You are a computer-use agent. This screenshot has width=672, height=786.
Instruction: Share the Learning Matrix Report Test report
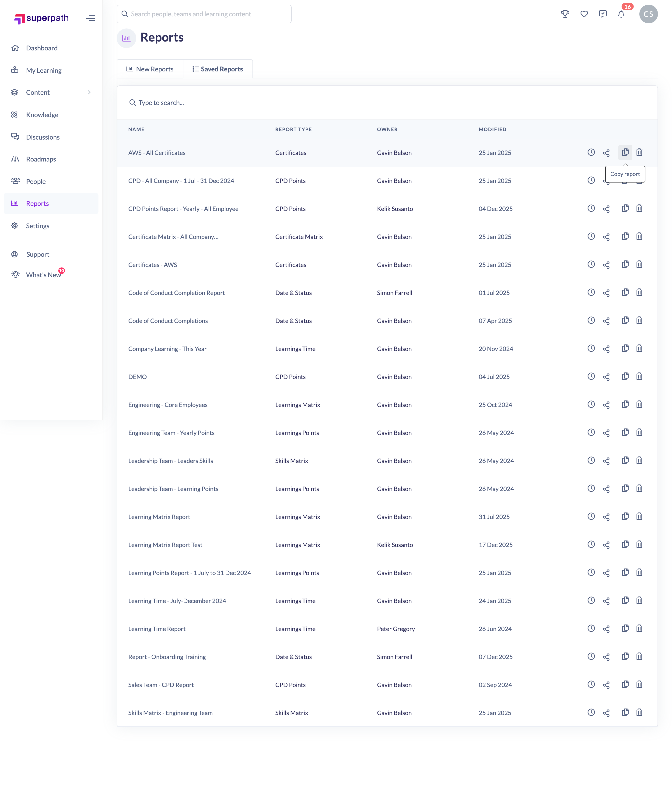click(606, 545)
